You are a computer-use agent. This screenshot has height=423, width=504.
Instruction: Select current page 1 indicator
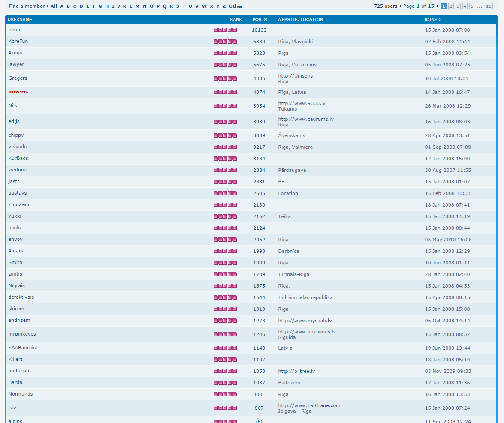444,6
